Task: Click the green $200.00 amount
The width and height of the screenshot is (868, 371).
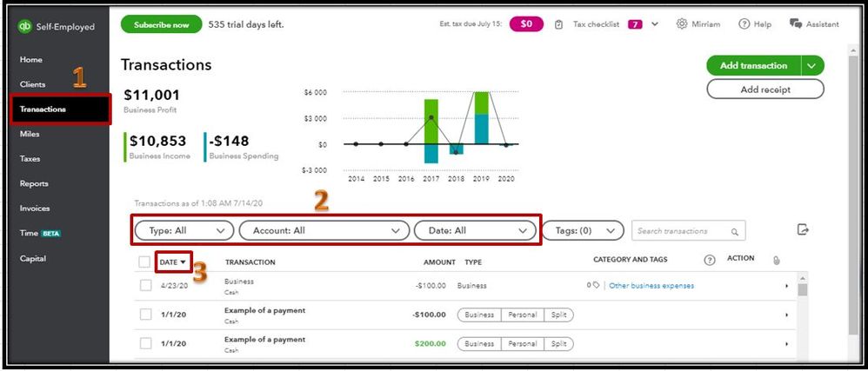Action: (431, 344)
